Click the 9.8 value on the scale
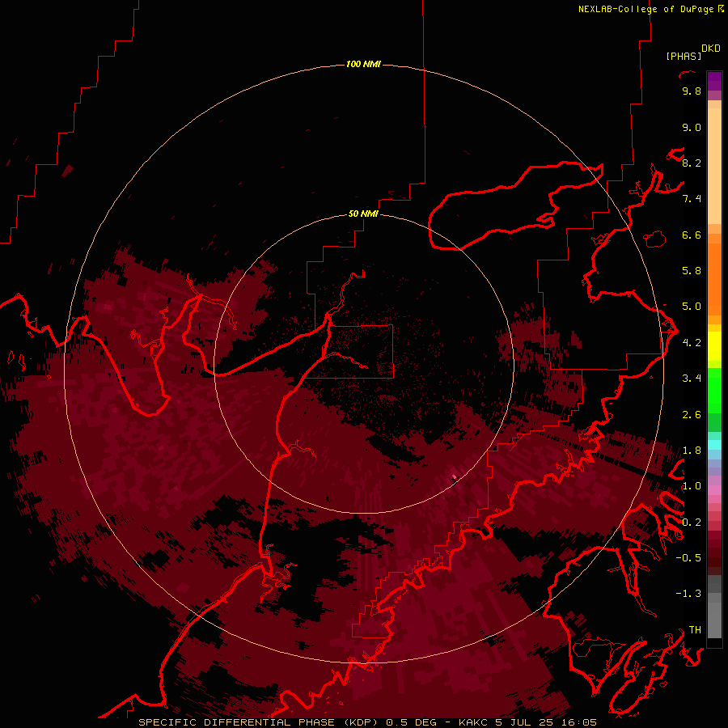This screenshot has height=728, width=728. coord(692,91)
